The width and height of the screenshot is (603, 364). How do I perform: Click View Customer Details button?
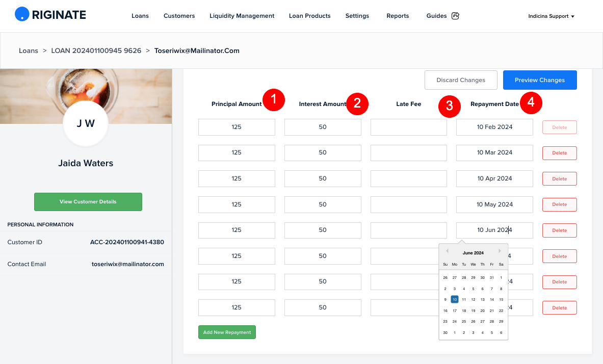(88, 201)
